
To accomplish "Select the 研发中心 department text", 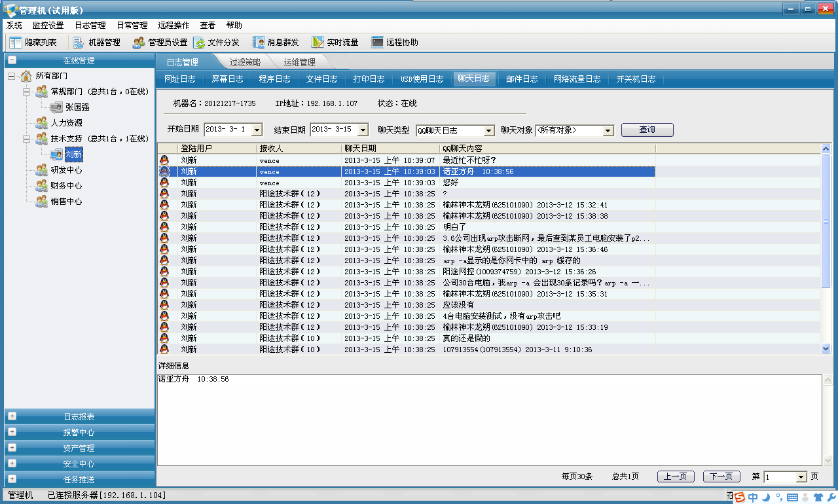I will [x=66, y=170].
